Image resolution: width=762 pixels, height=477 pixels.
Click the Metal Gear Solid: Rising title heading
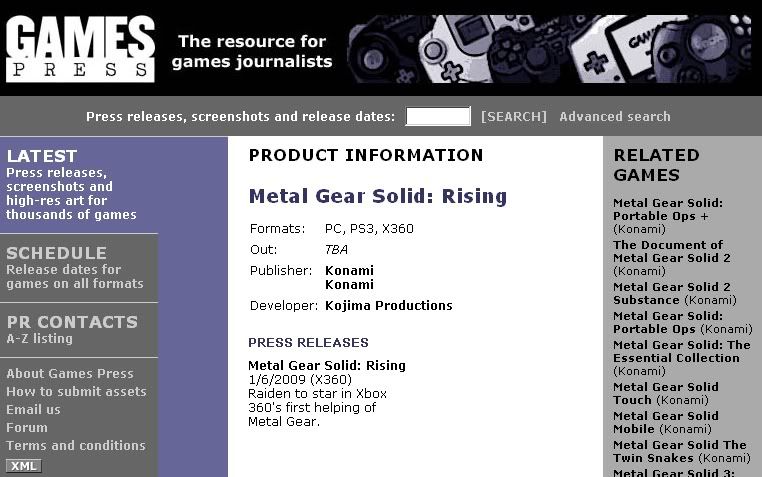tap(378, 196)
